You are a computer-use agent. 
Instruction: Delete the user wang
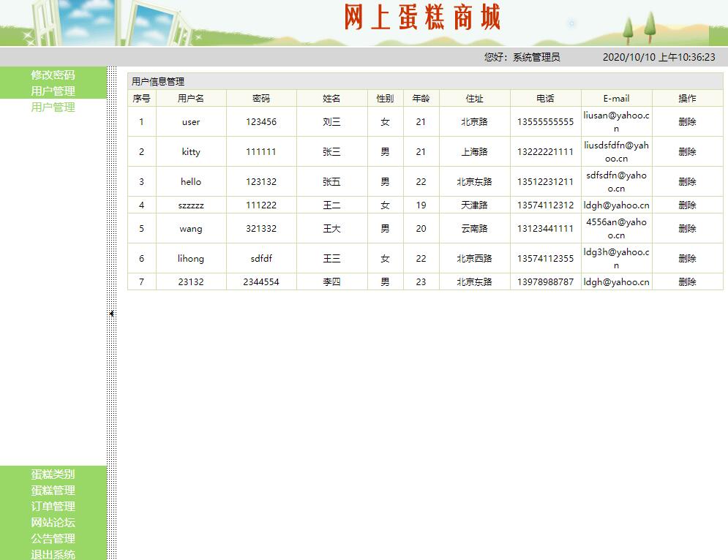686,229
